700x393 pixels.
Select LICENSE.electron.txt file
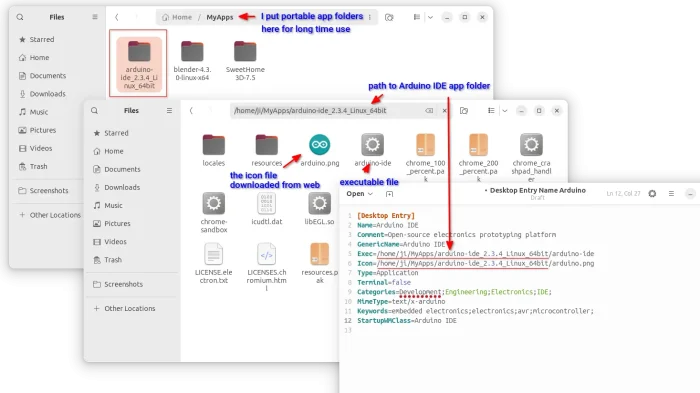coord(213,263)
